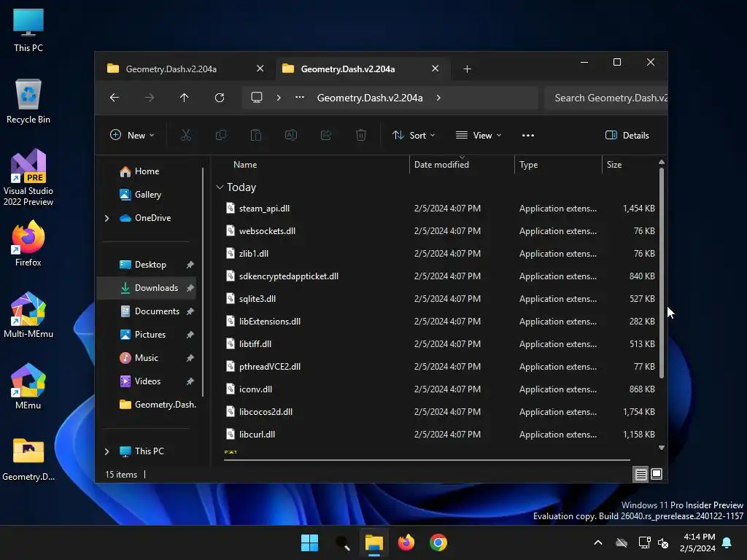Click the Search Geometry.Dash.v2 field
747x560 pixels.
606,98
